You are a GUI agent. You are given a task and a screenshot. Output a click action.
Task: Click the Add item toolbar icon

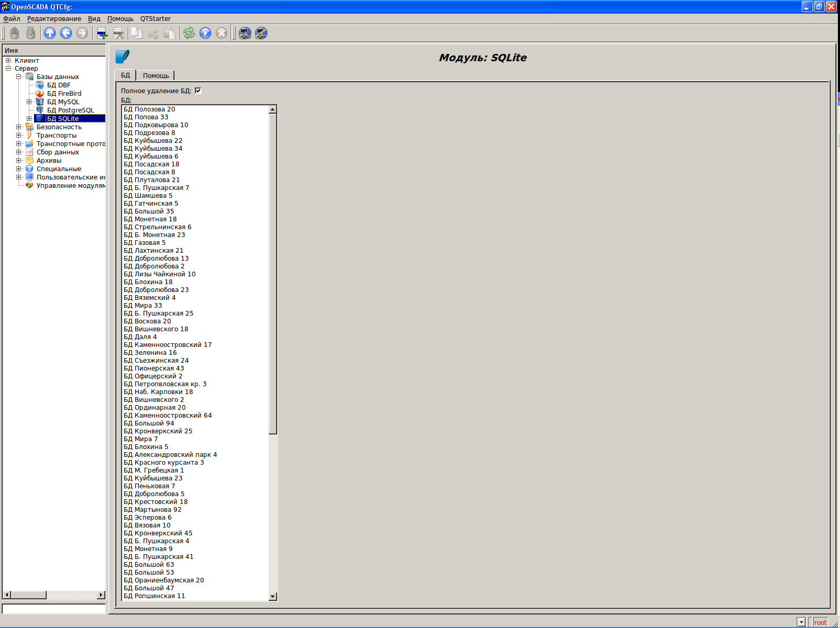pyautogui.click(x=102, y=33)
